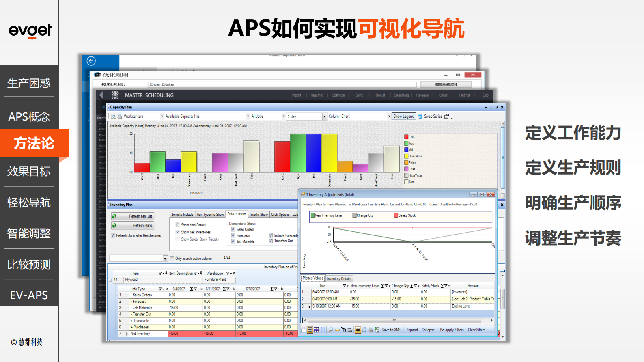Click 清除规则 button in rules window

tap(446, 84)
